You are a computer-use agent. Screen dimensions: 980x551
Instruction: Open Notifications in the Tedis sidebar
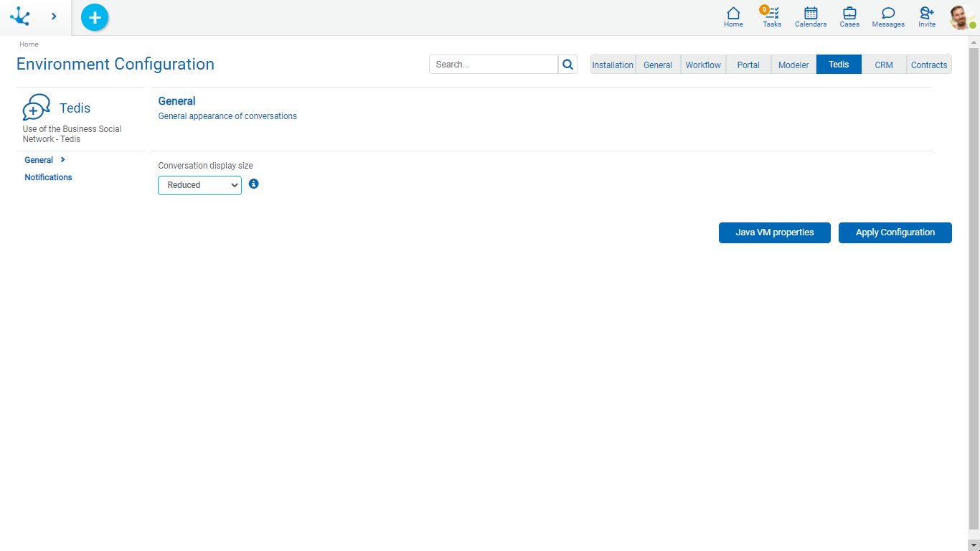(48, 177)
